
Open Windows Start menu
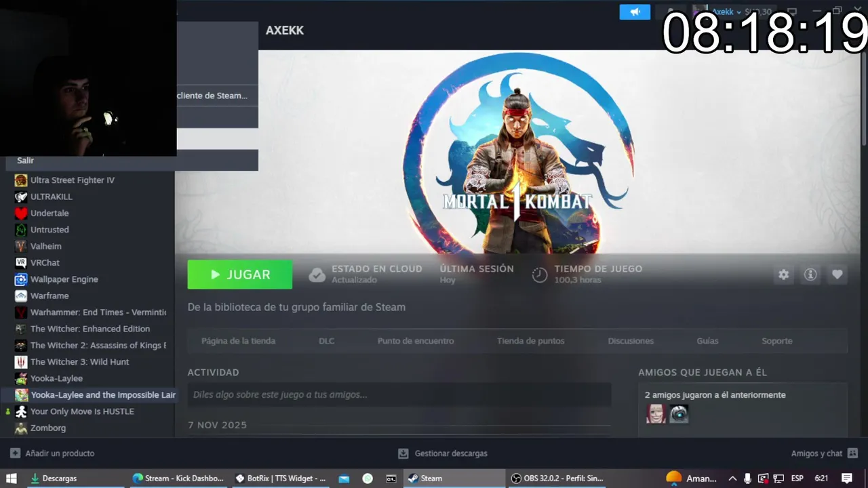(12, 478)
